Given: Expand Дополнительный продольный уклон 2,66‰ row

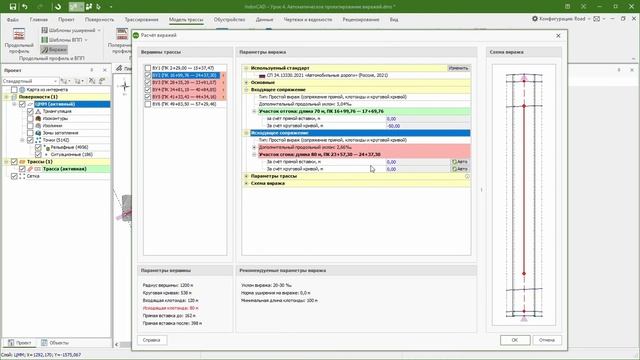Looking at the screenshot, I should [254, 147].
